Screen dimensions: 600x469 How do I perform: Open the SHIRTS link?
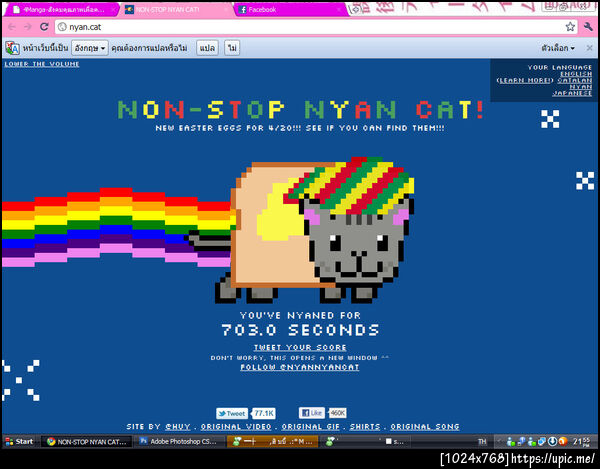coord(365,427)
